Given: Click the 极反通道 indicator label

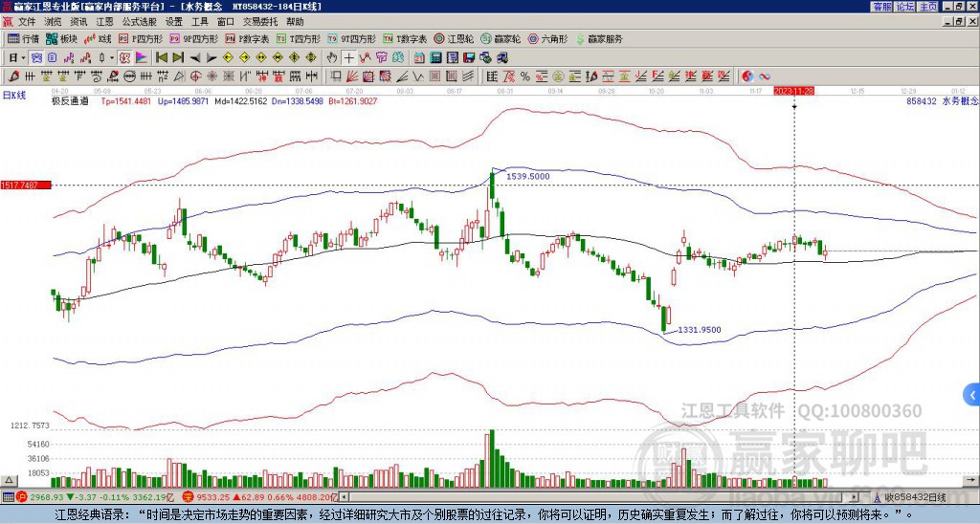Looking at the screenshot, I should point(70,100).
